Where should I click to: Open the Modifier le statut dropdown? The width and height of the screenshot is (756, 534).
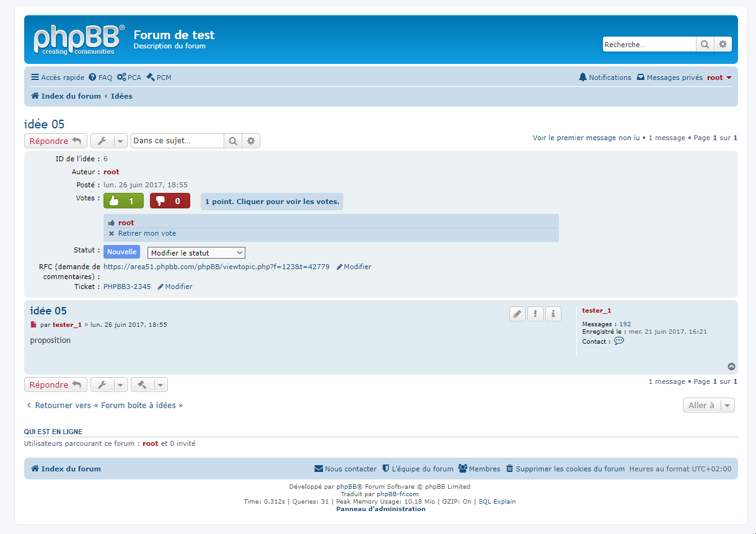pos(196,253)
